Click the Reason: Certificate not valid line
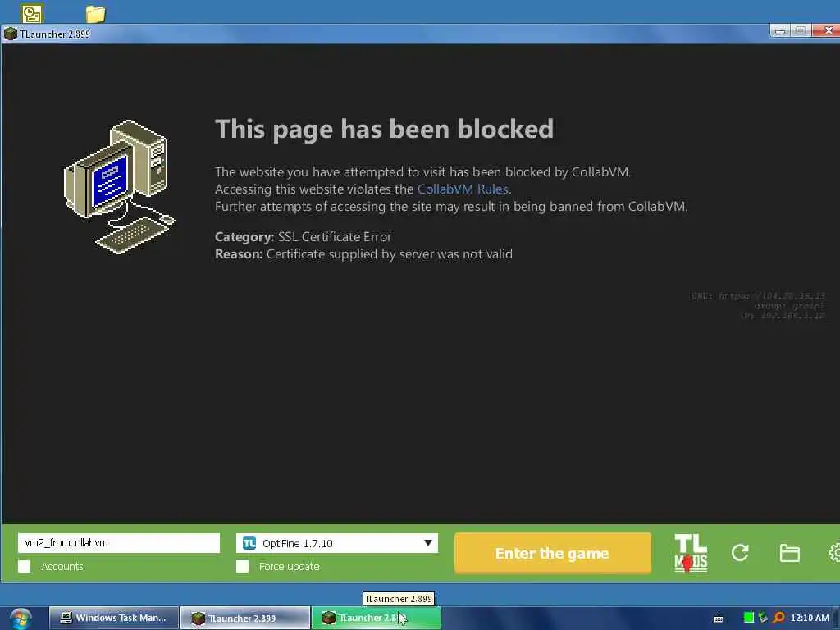 point(363,254)
